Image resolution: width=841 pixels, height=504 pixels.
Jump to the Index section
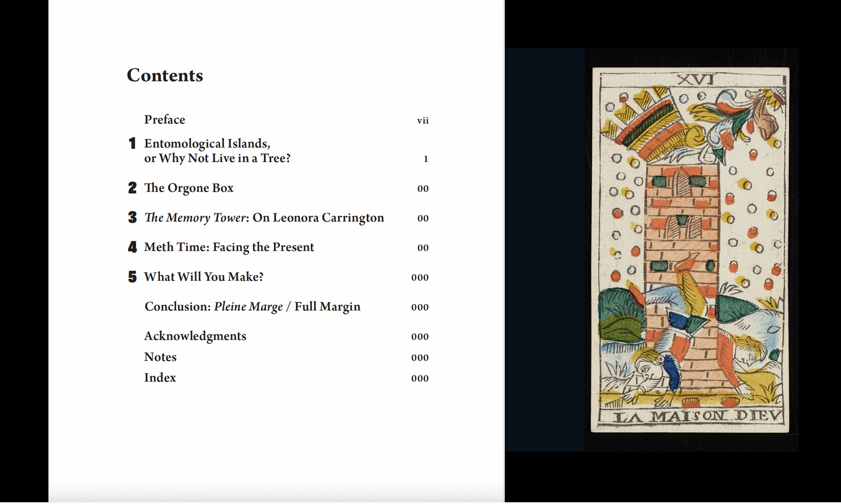160,378
